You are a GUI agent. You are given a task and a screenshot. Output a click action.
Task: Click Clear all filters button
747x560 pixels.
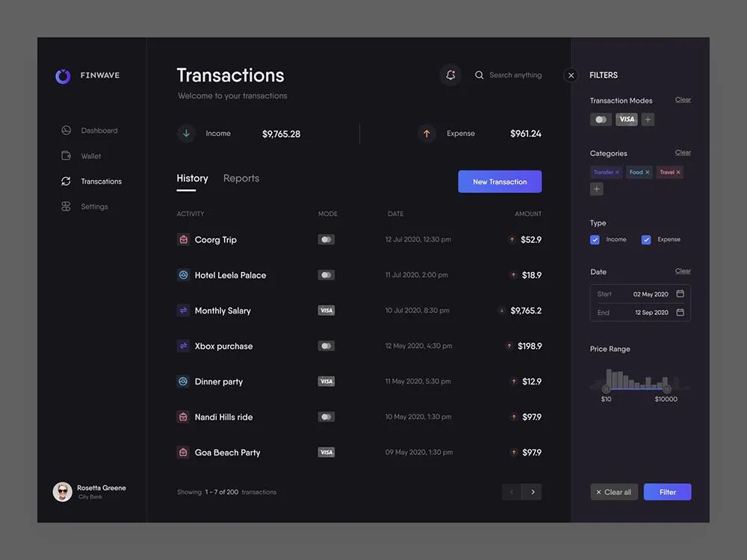pos(614,492)
